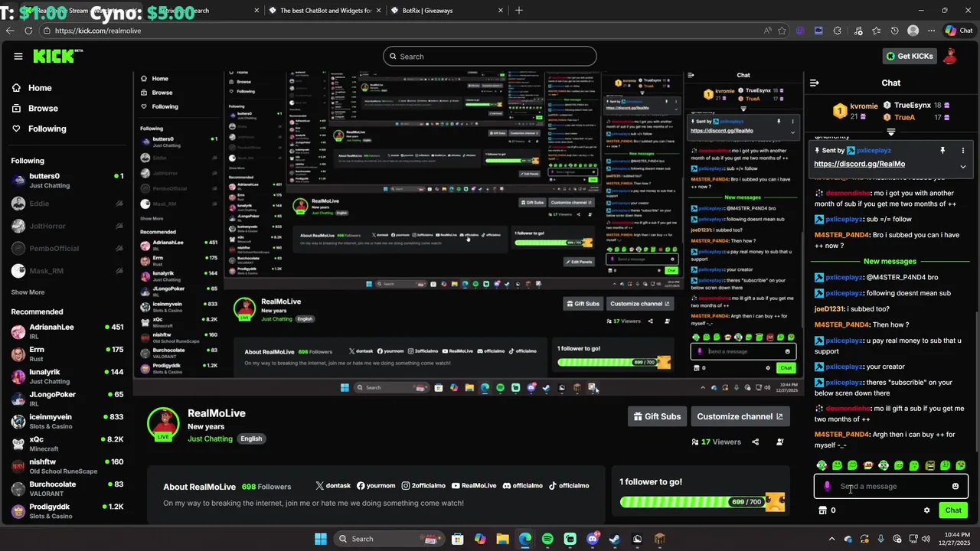Viewport: 980px width, 551px height.
Task: Collapse the pinned message chevron
Action: pyautogui.click(x=962, y=166)
